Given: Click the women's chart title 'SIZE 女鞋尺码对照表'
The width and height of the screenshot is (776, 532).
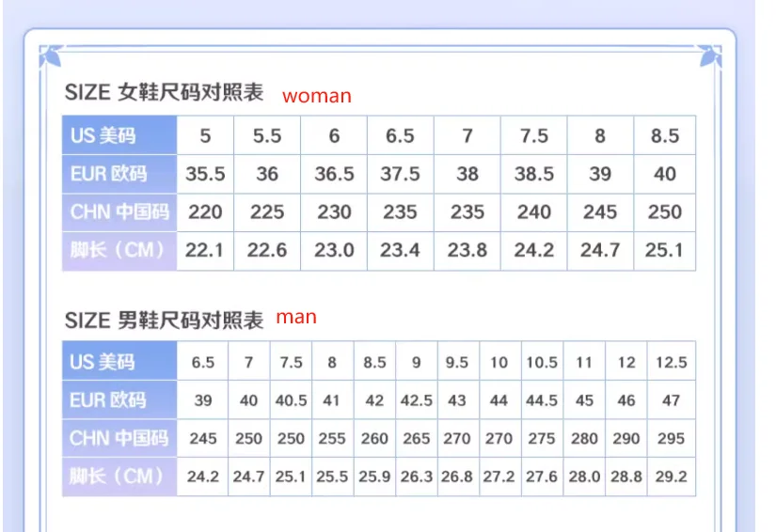Looking at the screenshot, I should [x=164, y=93].
